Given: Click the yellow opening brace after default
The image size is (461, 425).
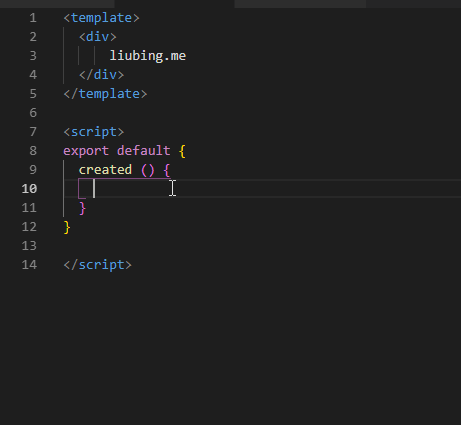Looking at the screenshot, I should [x=182, y=151].
